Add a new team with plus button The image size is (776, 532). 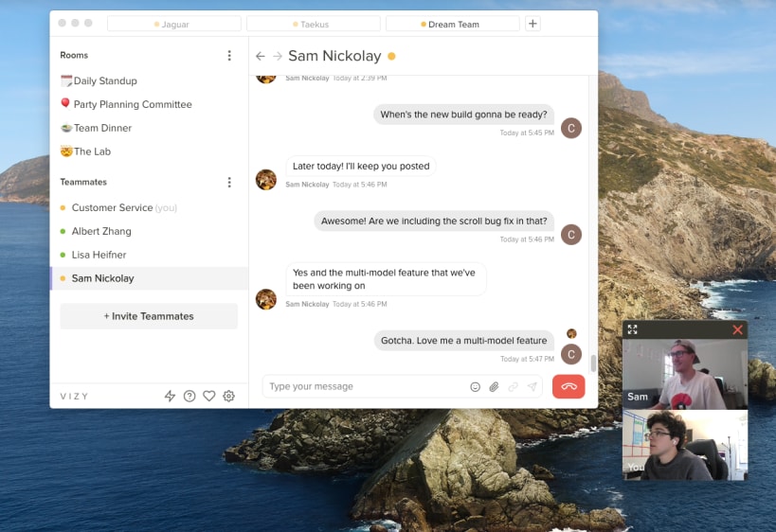pos(532,24)
